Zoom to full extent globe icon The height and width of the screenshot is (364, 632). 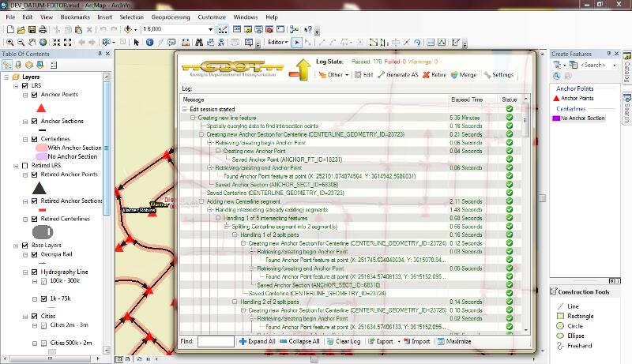click(43, 43)
